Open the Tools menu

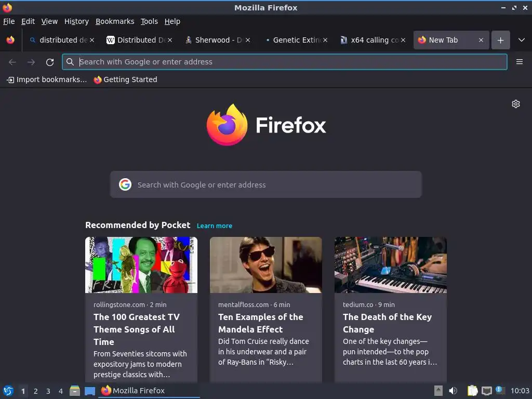click(149, 21)
